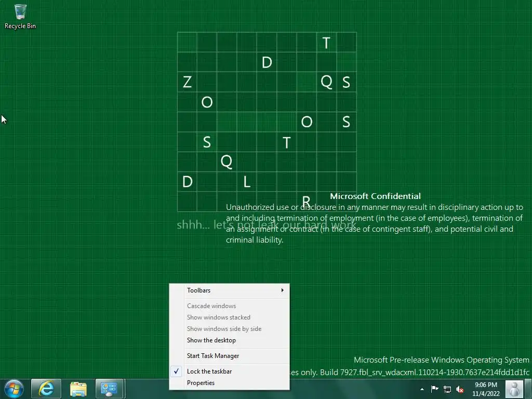Select Show windows side by side
The width and height of the screenshot is (532, 399).
pyautogui.click(x=229, y=329)
